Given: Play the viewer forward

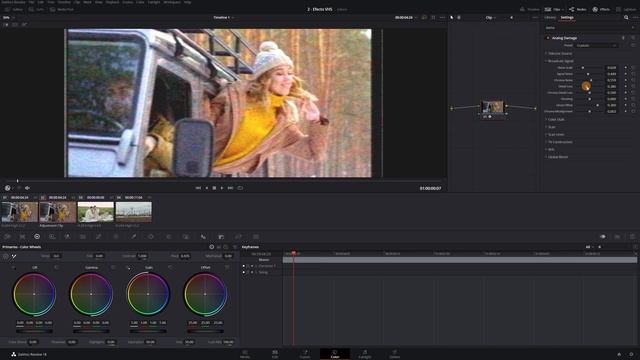Looking at the screenshot, I should point(222,188).
